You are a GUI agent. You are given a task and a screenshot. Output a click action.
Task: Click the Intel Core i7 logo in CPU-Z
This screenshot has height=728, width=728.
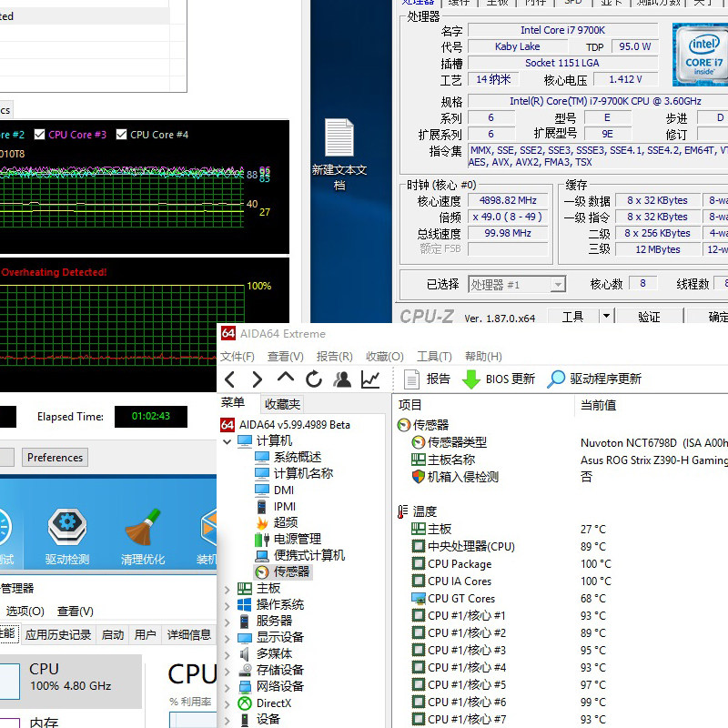click(702, 55)
